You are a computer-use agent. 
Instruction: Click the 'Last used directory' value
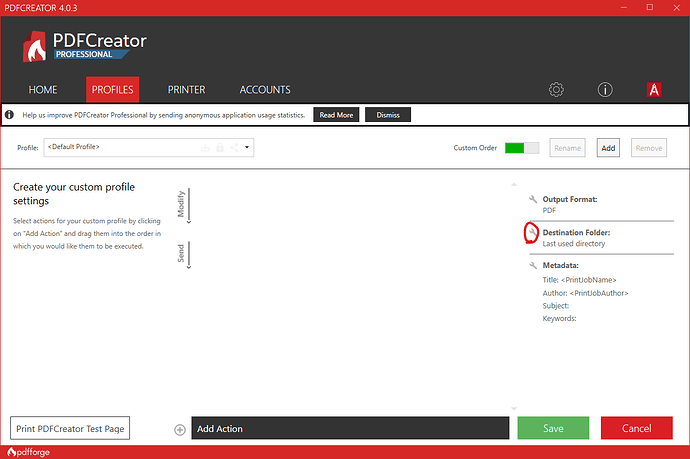click(574, 244)
